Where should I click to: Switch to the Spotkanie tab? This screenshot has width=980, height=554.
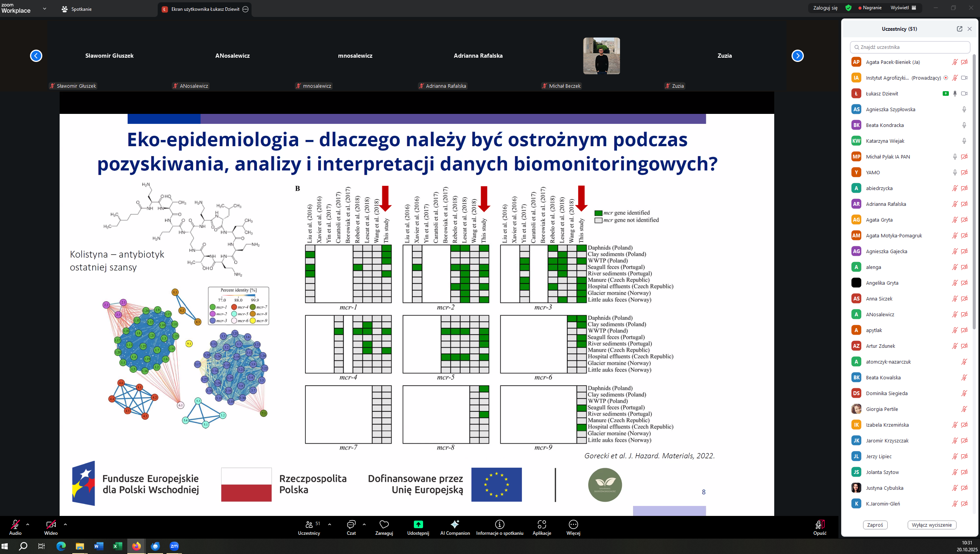[x=77, y=9]
